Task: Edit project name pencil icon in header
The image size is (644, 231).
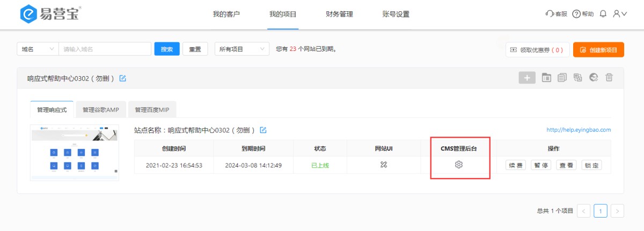Action: [x=122, y=78]
